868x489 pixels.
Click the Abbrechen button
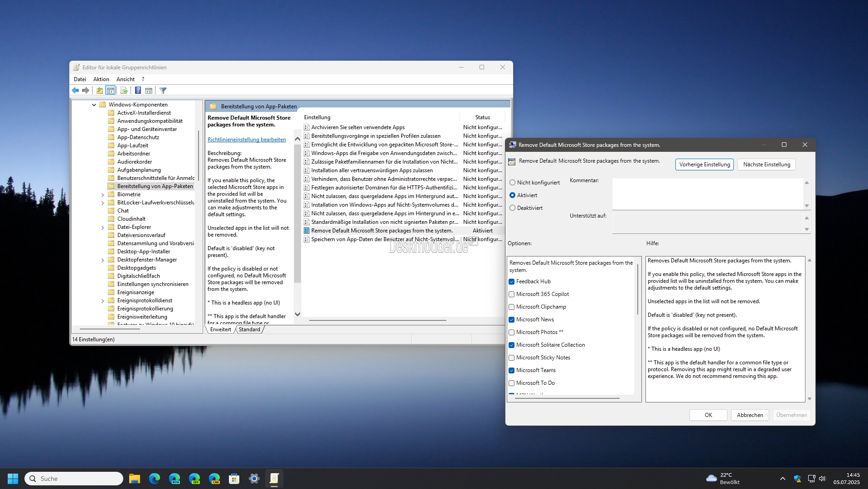[x=750, y=415]
